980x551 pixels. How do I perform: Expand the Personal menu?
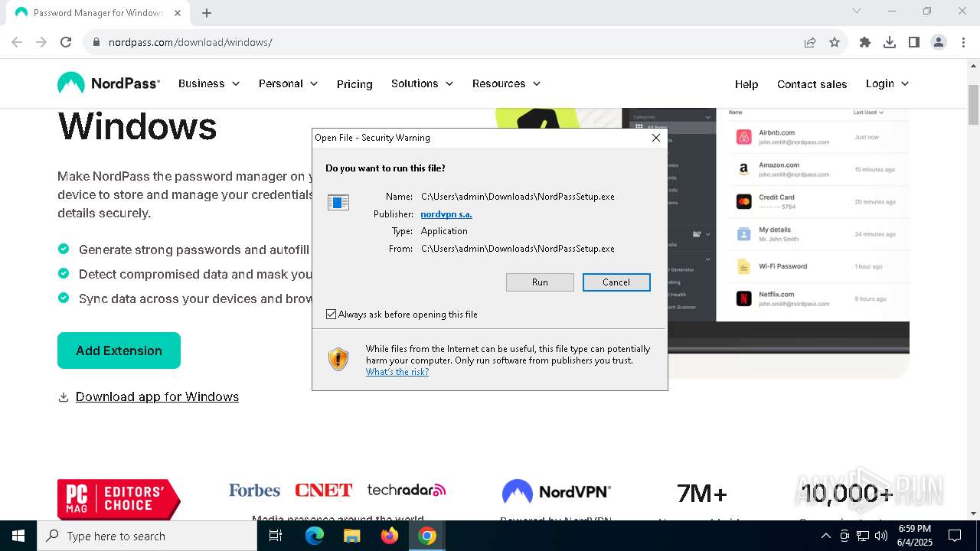coord(288,83)
